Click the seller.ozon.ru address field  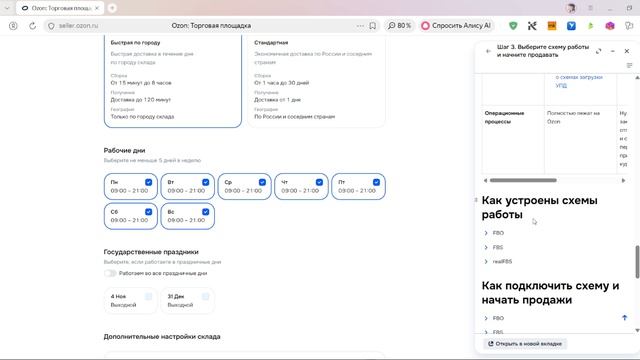[78, 26]
